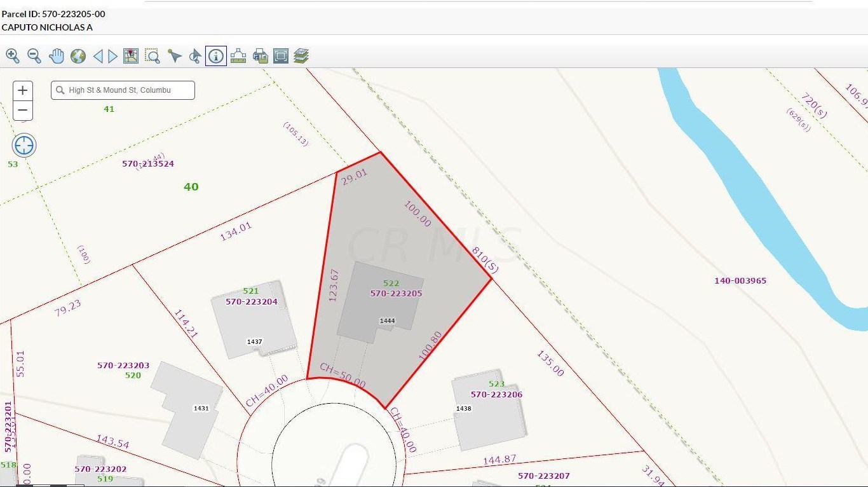The image size is (868, 487).
Task: Go to next map extent arrow
Action: click(113, 57)
